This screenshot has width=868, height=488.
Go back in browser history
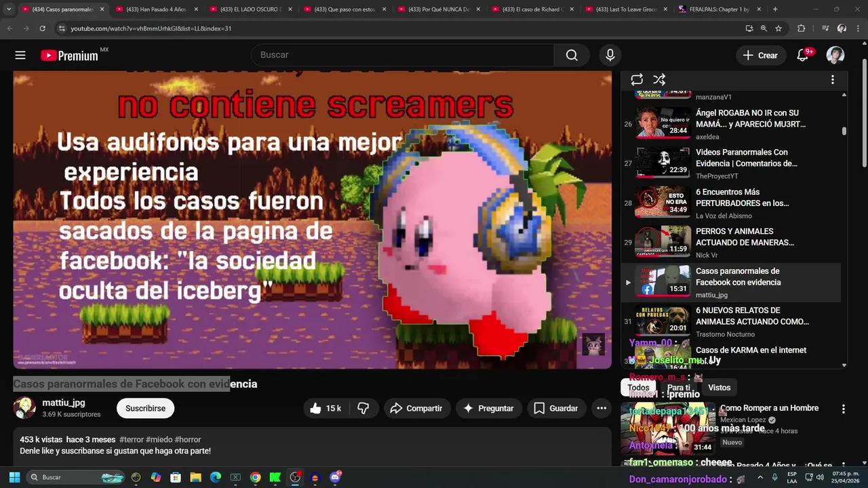pos(9,28)
